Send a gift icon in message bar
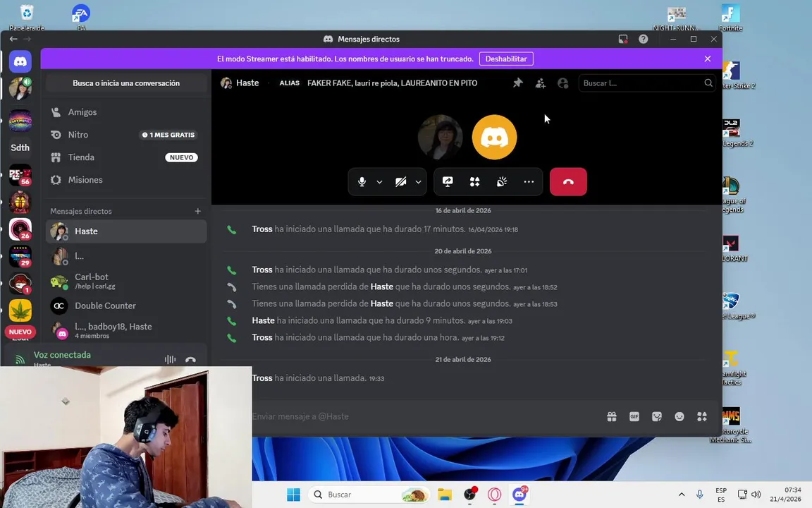The width and height of the screenshot is (812, 508). tap(612, 417)
